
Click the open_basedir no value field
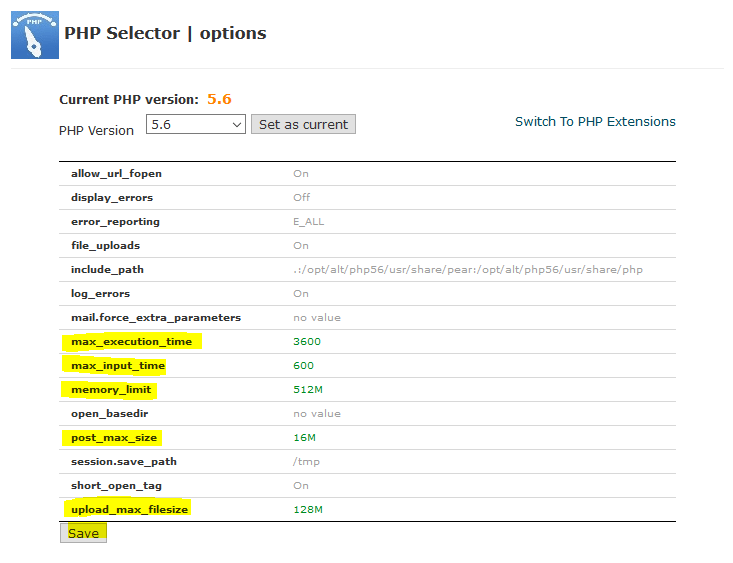317,414
